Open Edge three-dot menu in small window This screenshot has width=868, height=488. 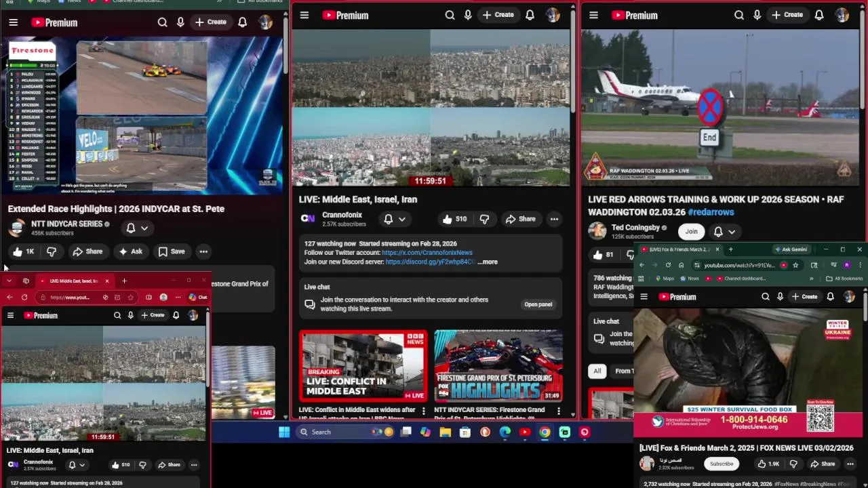pos(178,297)
